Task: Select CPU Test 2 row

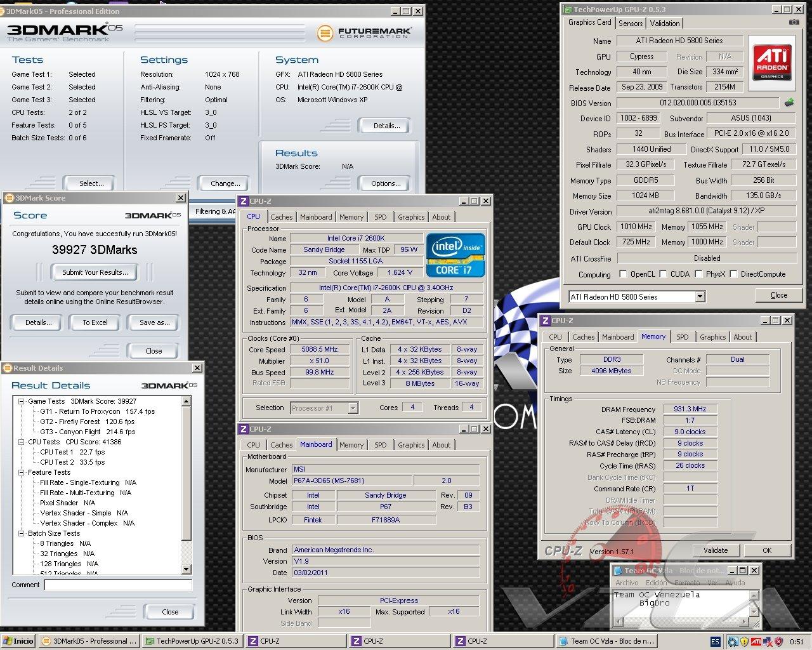Action: click(72, 462)
